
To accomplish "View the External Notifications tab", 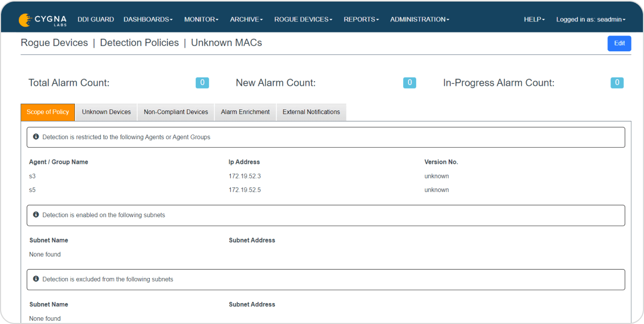I will [311, 111].
